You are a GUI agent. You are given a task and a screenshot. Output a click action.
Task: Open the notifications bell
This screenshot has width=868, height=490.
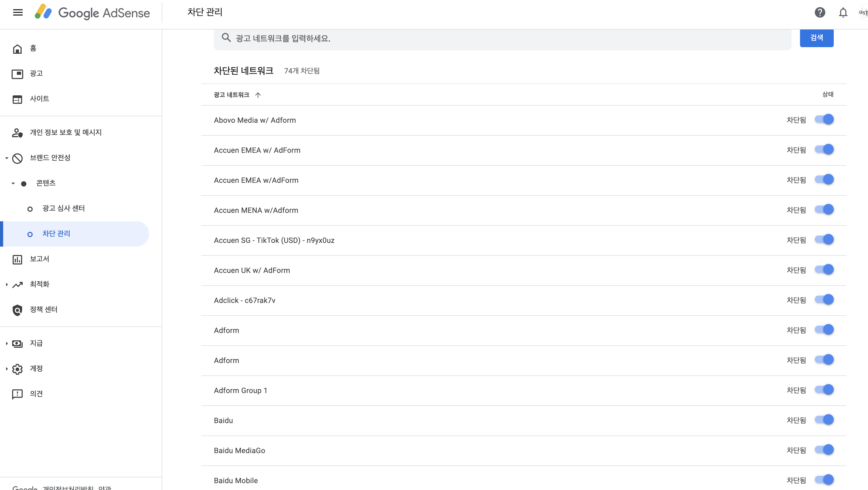coord(843,12)
